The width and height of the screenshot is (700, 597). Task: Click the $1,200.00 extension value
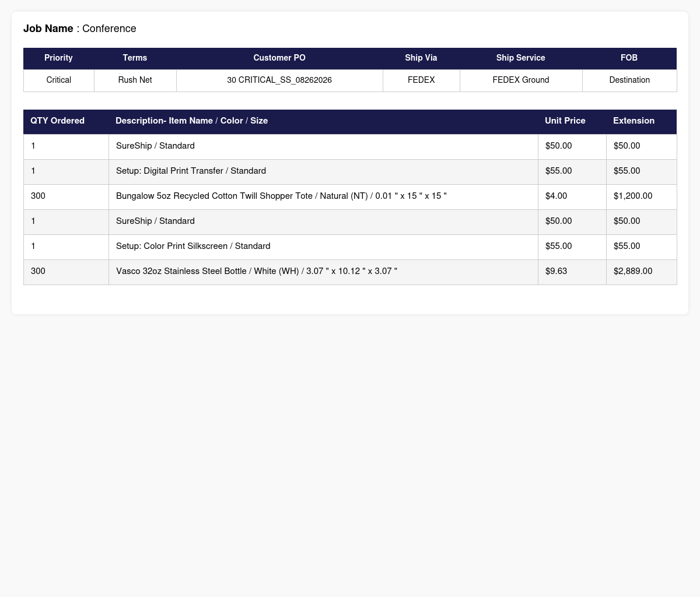pyautogui.click(x=633, y=196)
